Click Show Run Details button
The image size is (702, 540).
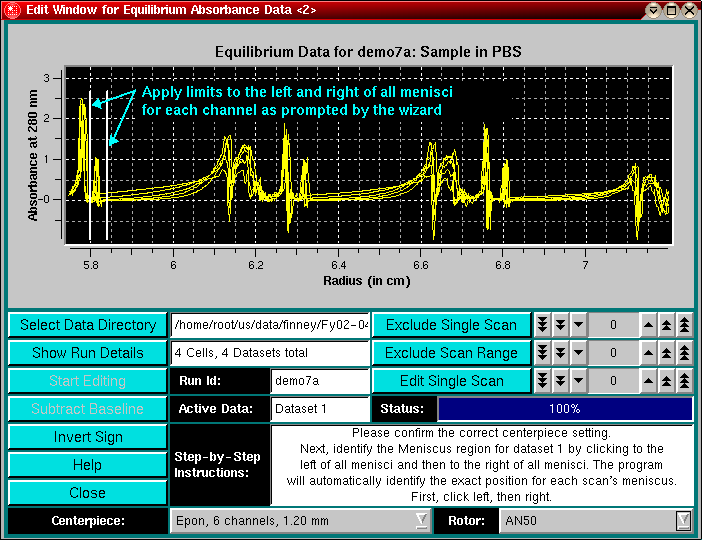click(88, 353)
